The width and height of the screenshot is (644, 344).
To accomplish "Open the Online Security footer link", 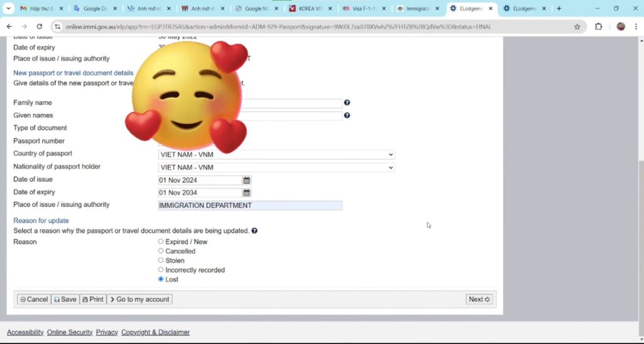I will [69, 332].
